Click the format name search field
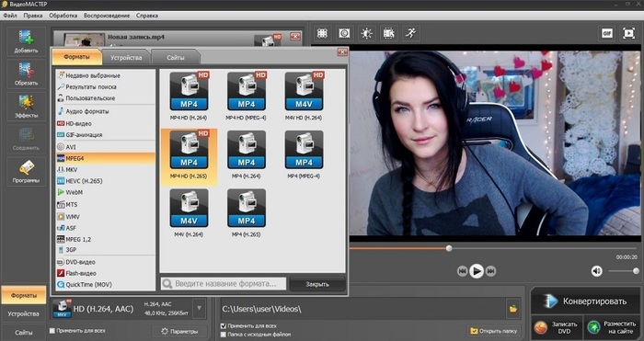The image size is (644, 341). (x=224, y=283)
